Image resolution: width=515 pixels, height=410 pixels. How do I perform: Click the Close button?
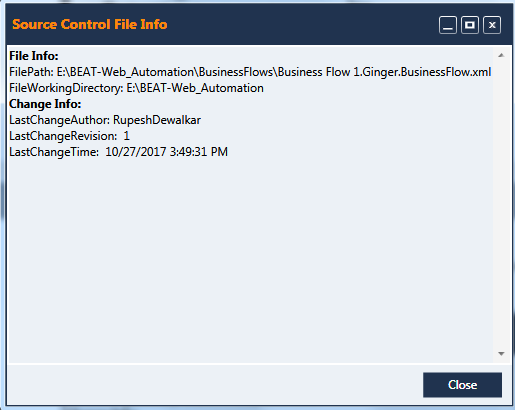pos(462,385)
